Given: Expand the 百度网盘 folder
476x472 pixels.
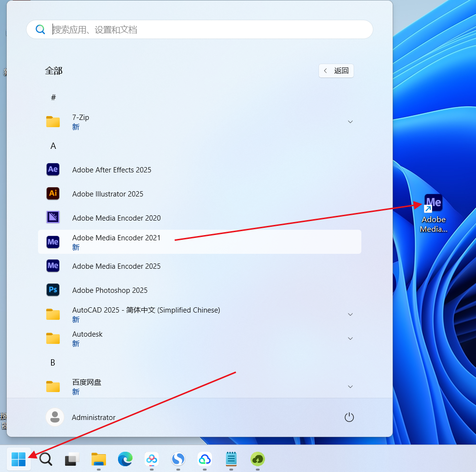Looking at the screenshot, I should coord(199,386).
